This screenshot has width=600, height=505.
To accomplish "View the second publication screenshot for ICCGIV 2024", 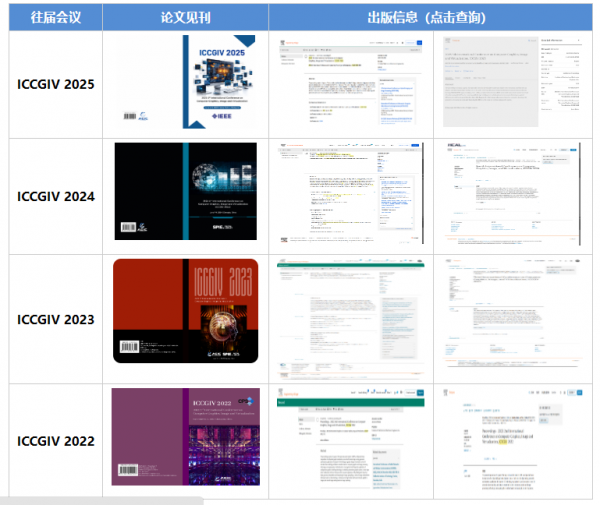I will (513, 194).
